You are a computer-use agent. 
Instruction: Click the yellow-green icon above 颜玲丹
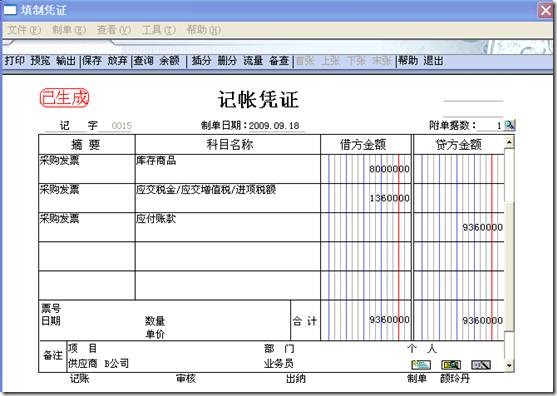point(450,364)
